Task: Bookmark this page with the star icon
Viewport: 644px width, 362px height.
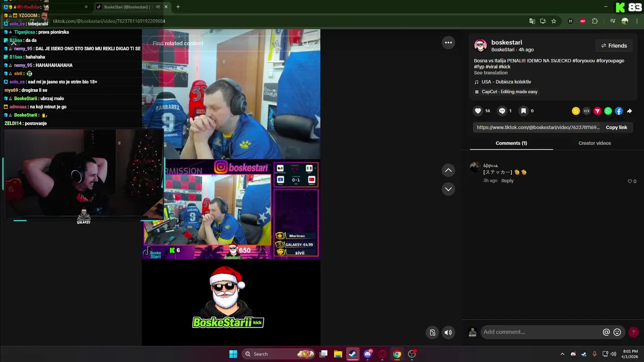Action: (554, 21)
